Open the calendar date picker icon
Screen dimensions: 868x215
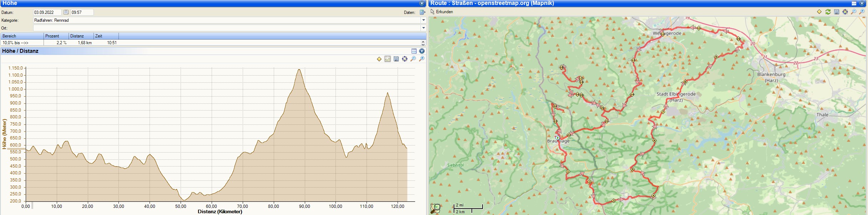[x=66, y=12]
